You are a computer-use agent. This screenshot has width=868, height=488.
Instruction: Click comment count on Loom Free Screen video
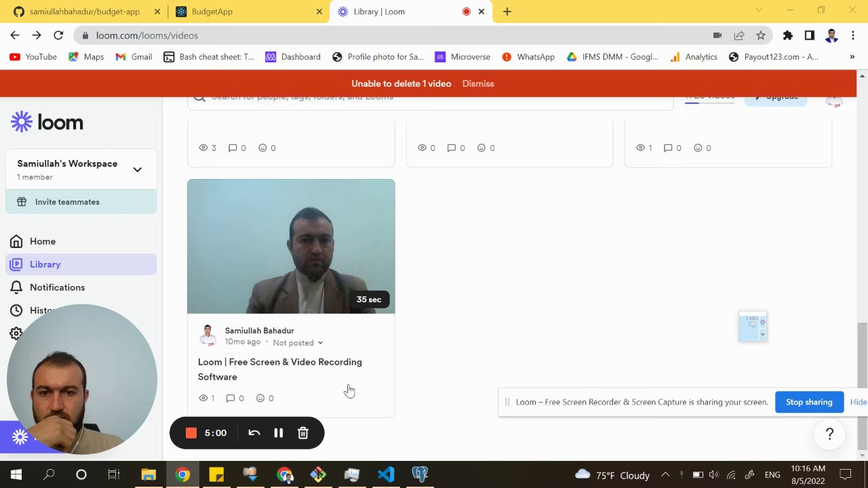click(235, 399)
